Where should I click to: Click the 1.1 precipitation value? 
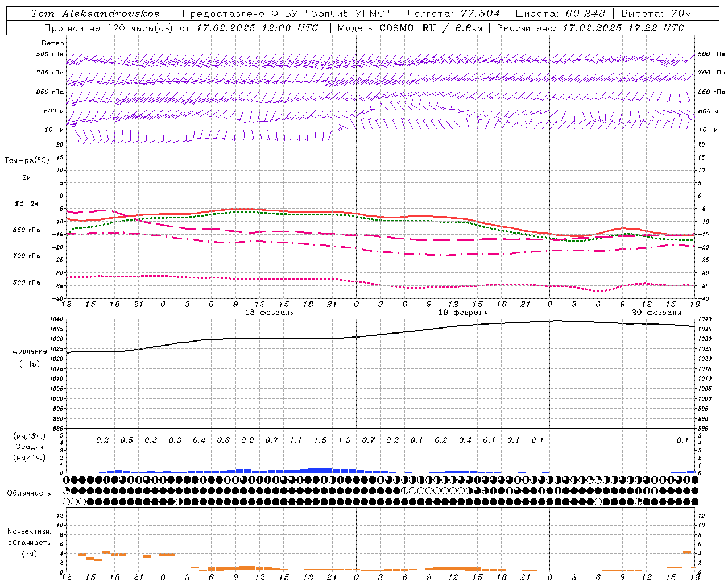point(296,440)
